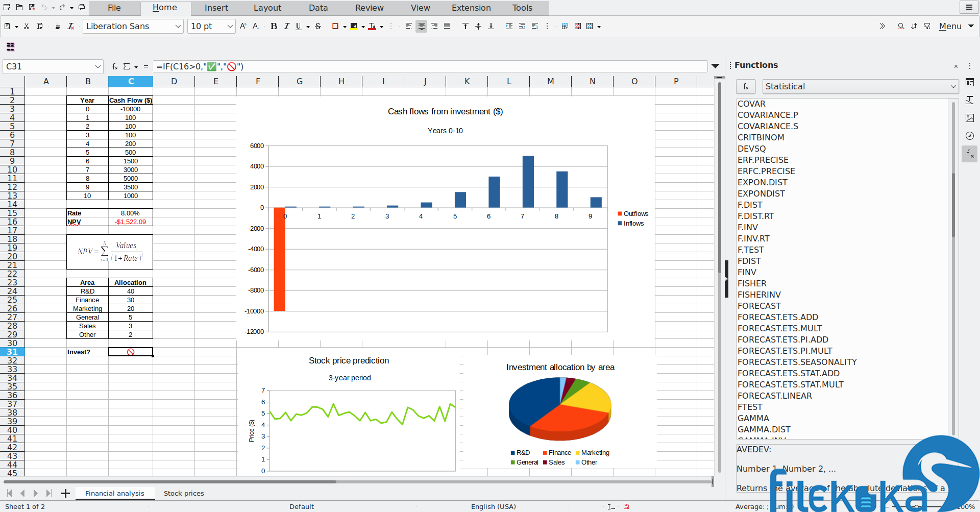
Task: Click the Clone Formatting paintbrush icon
Action: coord(57,26)
